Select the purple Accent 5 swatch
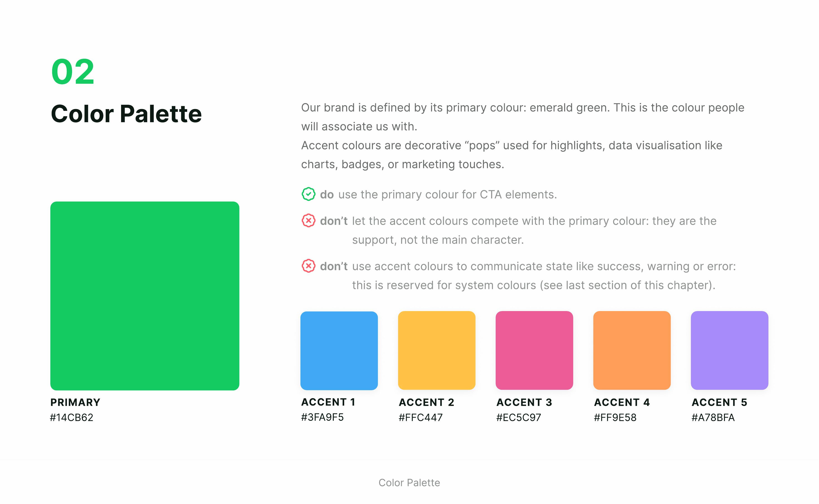Image resolution: width=819 pixels, height=504 pixels. pos(730,351)
